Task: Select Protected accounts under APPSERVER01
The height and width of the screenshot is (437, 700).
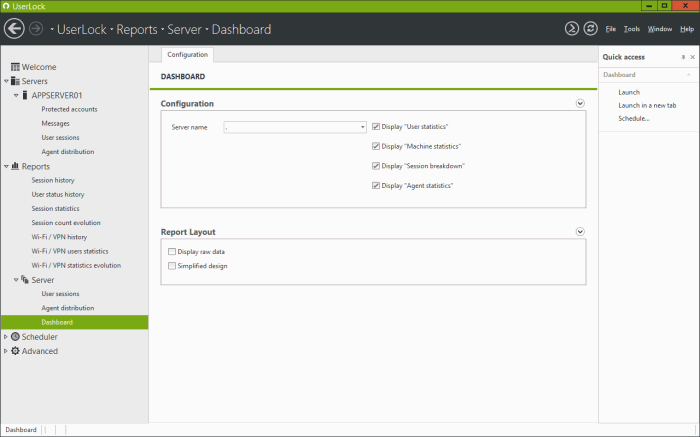Action: point(69,109)
